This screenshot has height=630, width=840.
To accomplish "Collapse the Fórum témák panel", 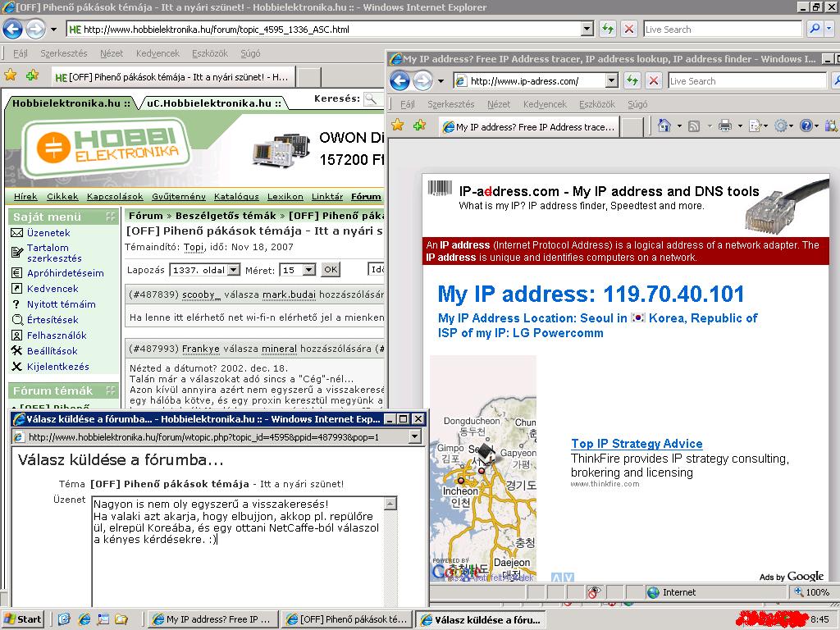I will tap(111, 390).
